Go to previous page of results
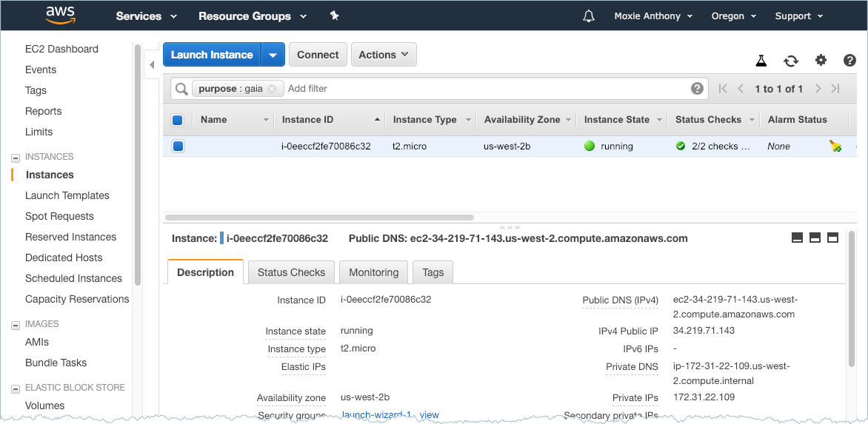Image resolution: width=868 pixels, height=424 pixels. pyautogui.click(x=741, y=89)
